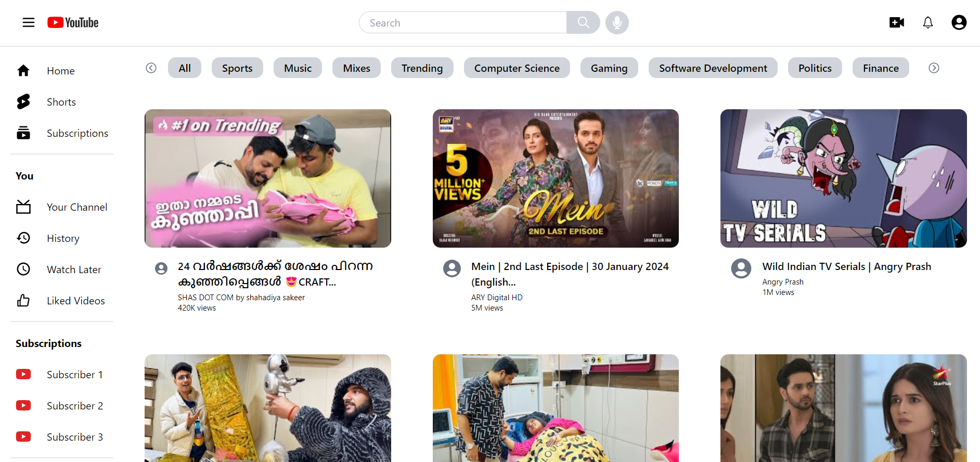980x462 pixels.
Task: Open the hamburger menu icon
Action: click(29, 22)
